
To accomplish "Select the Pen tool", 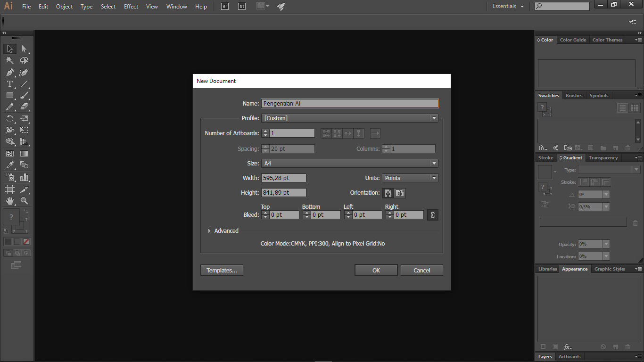I will point(9,72).
